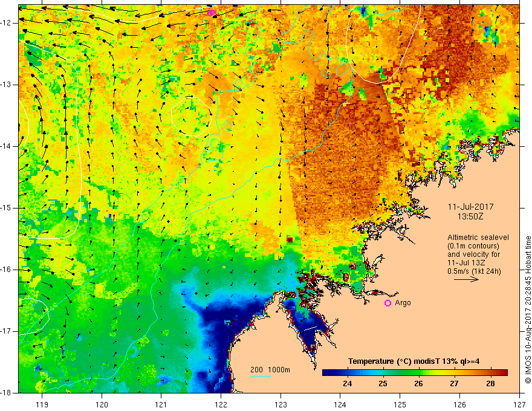The width and height of the screenshot is (532, 411).
Task: Click the "24" colorbar tick label
Action: 347,384
